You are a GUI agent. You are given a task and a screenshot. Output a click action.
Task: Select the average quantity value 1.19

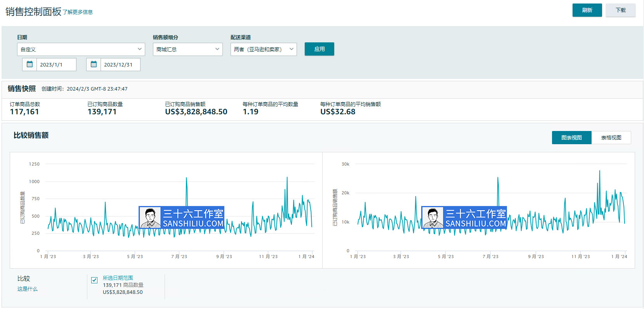(x=250, y=112)
